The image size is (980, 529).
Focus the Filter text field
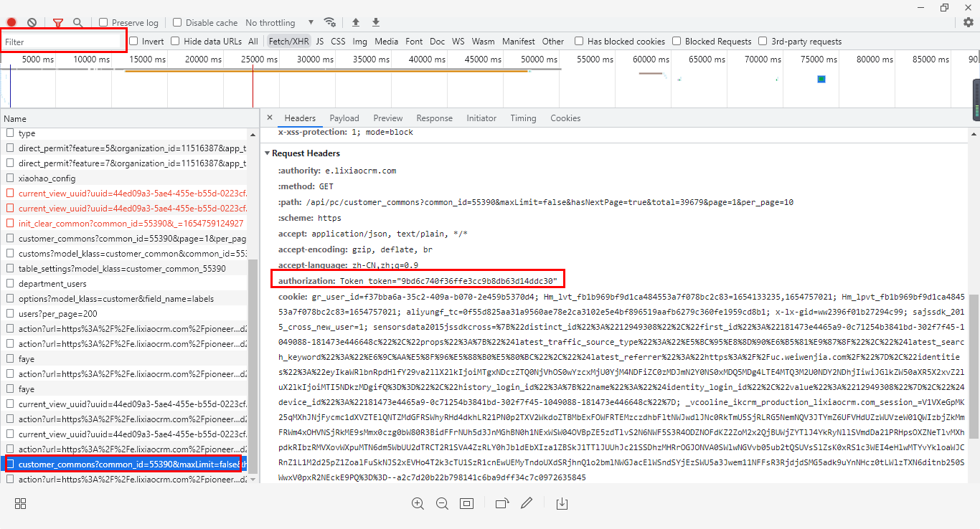click(63, 42)
